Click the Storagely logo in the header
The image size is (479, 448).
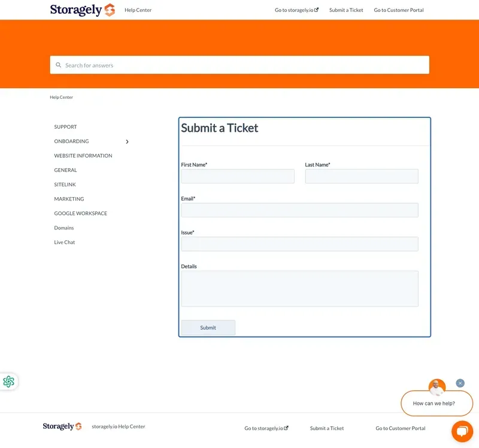[x=83, y=10]
